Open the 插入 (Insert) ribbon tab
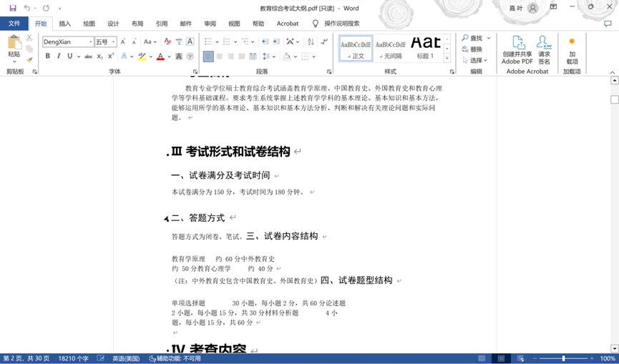 pos(64,24)
